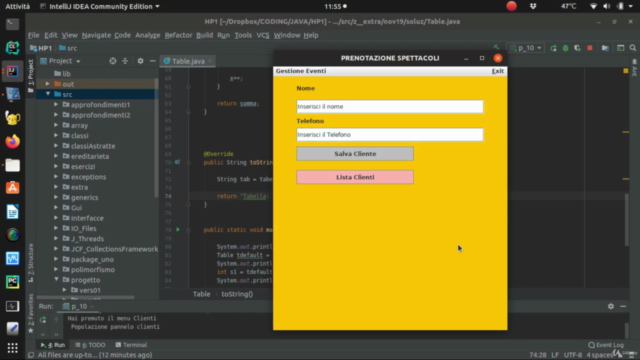
Task: Open Attività activities overview
Action: coord(18,6)
